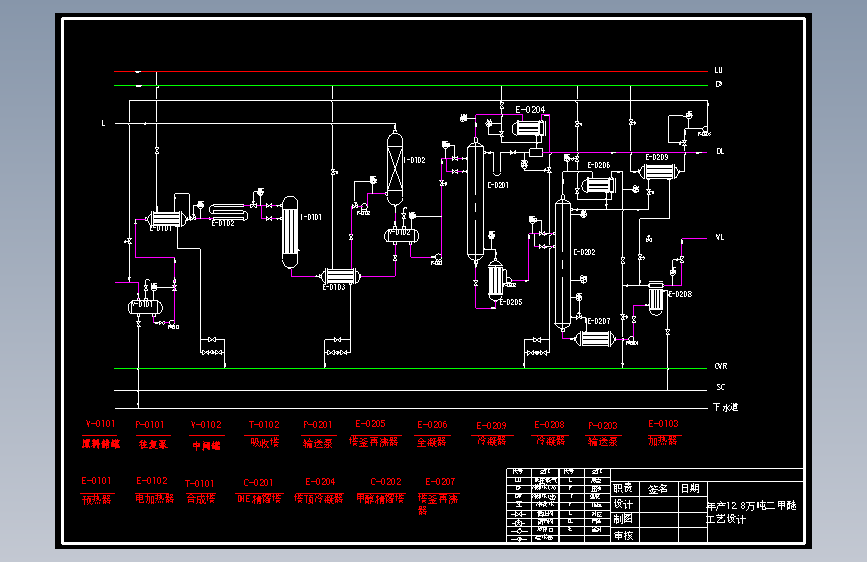
Task: Click the CWR pipeline label
Action: click(x=720, y=366)
